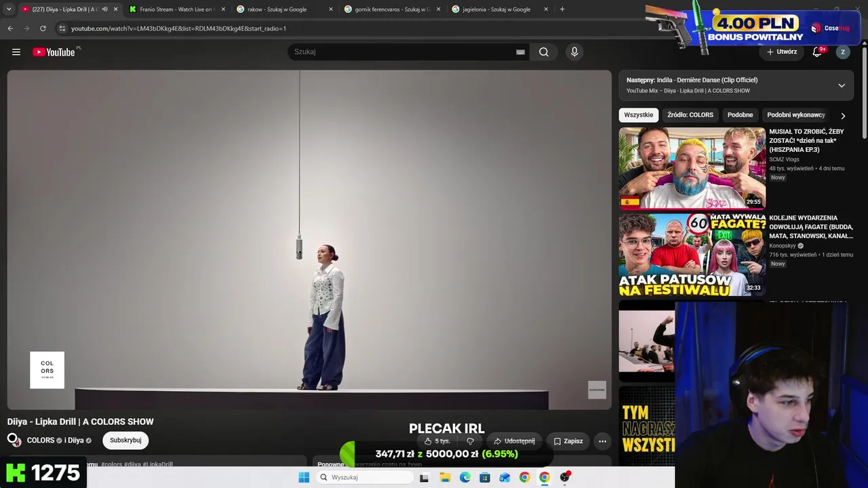Image resolution: width=868 pixels, height=488 pixels.
Task: Open the COLORS channel avatar
Action: point(14,441)
